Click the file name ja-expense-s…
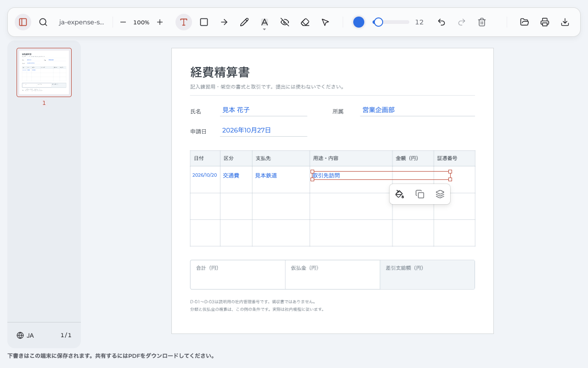The image size is (588, 368). [82, 22]
